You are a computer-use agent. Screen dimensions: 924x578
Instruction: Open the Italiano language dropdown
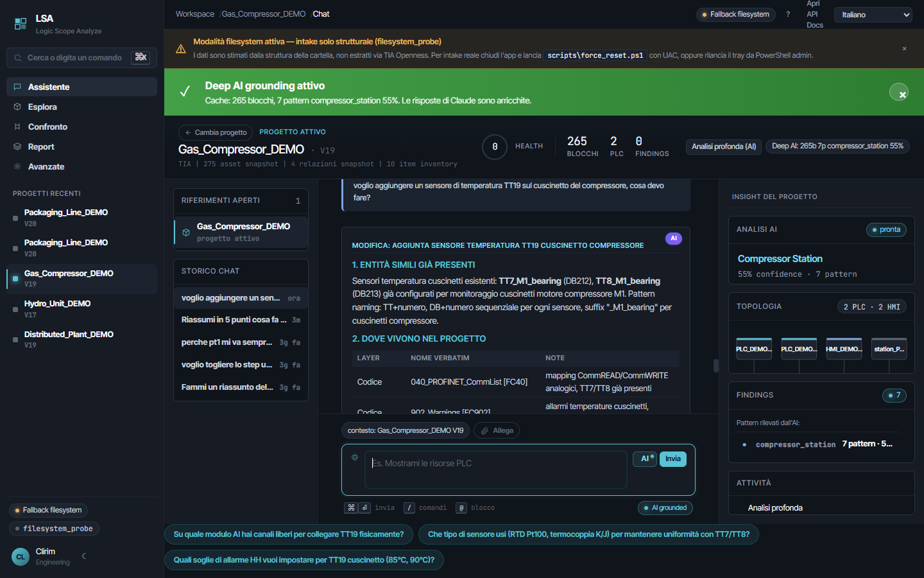873,15
